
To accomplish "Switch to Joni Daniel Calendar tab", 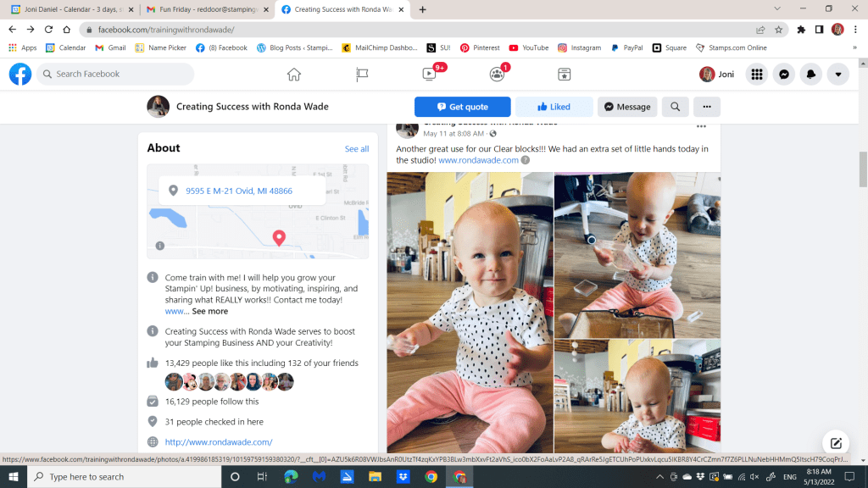I will pyautogui.click(x=70, y=9).
